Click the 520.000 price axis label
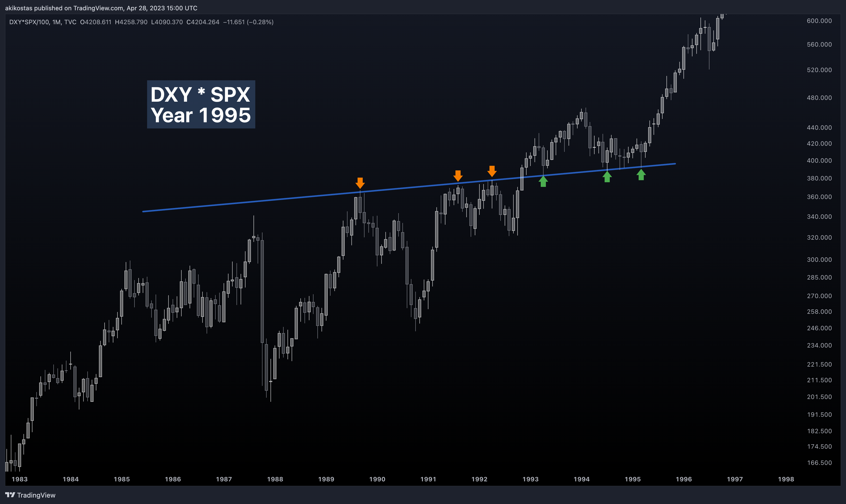Screen dimensions: 846x504 tap(819, 70)
